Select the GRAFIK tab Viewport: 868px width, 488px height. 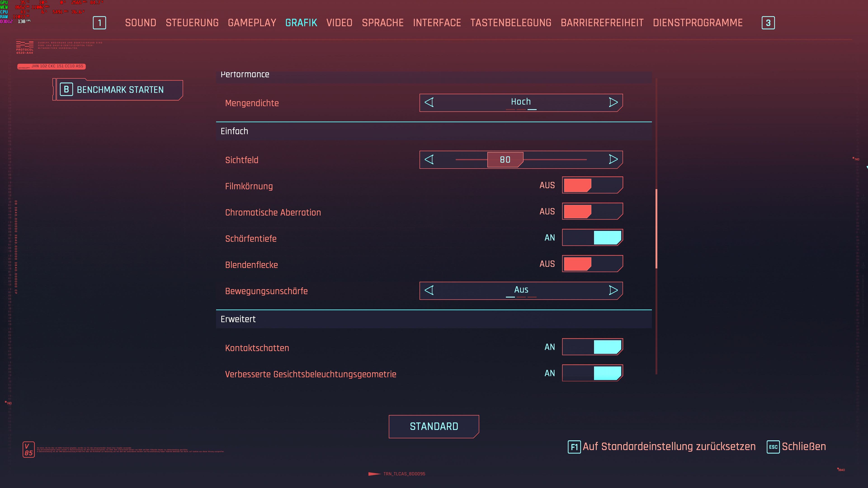point(301,23)
